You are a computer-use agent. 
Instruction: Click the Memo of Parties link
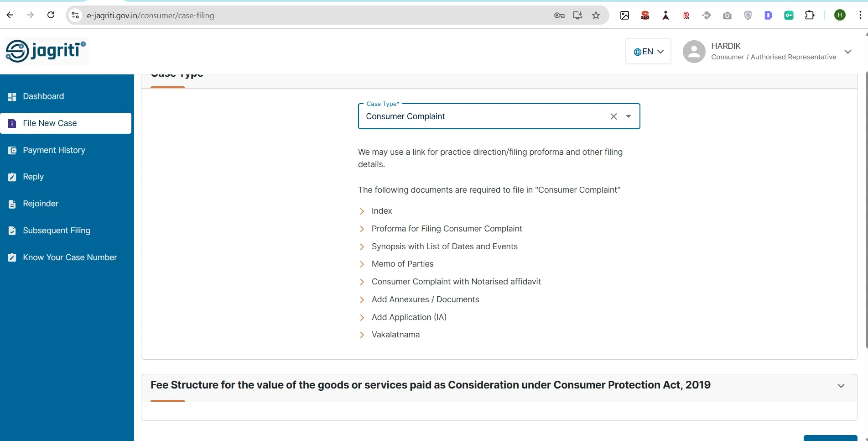point(402,264)
